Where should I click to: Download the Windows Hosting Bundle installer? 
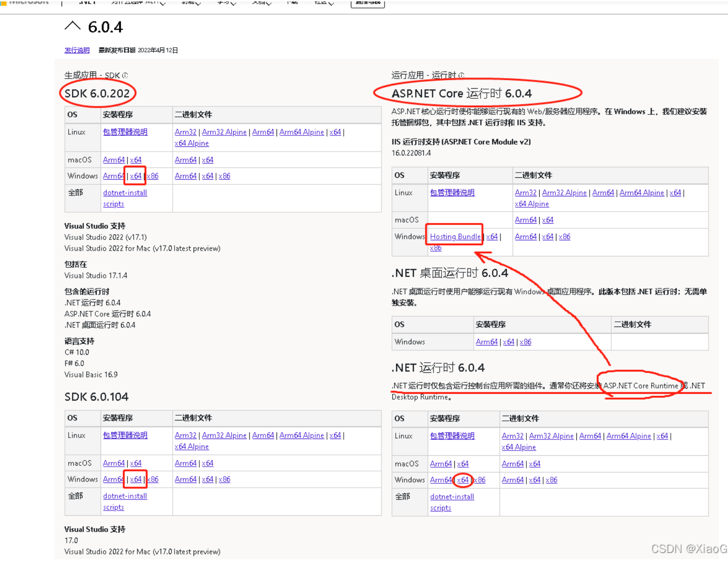click(x=455, y=236)
